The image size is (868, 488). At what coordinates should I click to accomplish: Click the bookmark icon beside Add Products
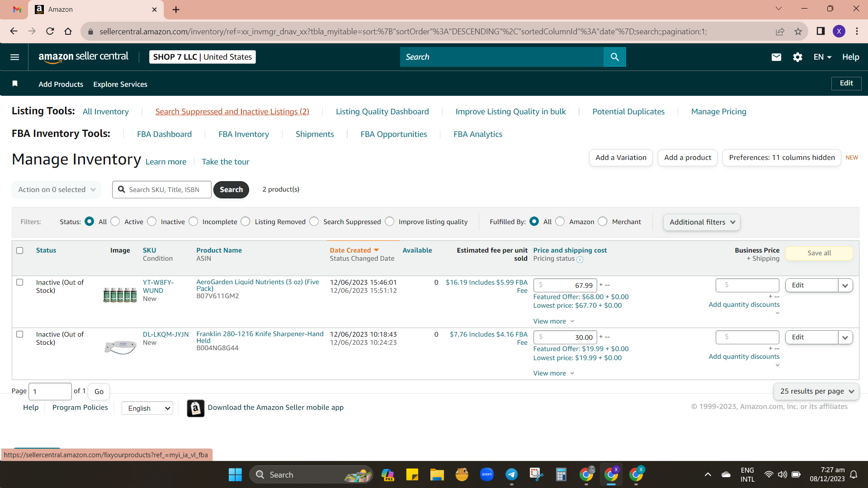[x=15, y=84]
